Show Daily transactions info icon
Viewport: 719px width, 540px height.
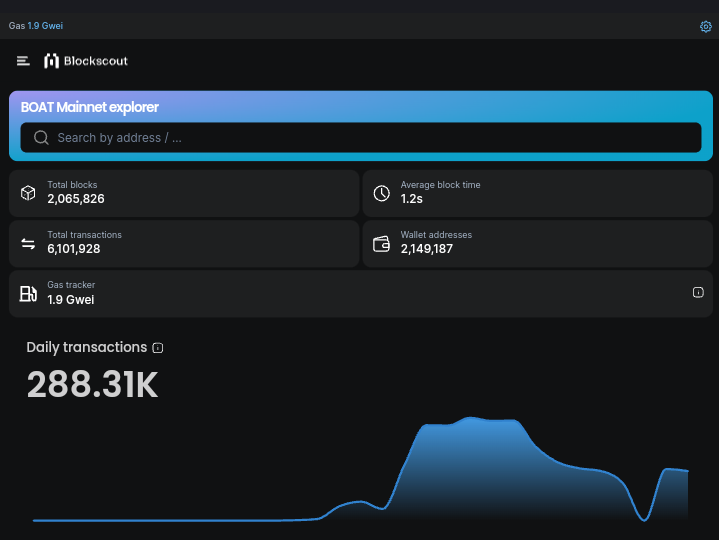(x=158, y=348)
